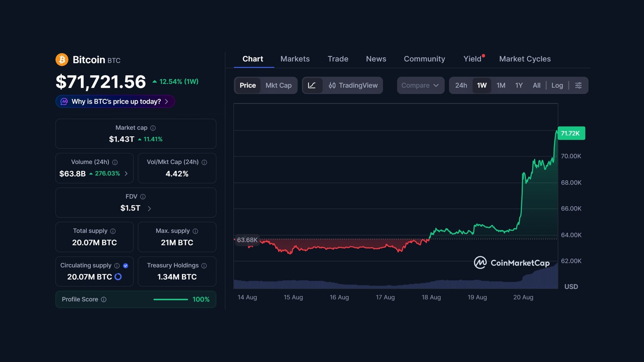Open chart settings sliders icon
The image size is (644, 362).
[x=578, y=85]
